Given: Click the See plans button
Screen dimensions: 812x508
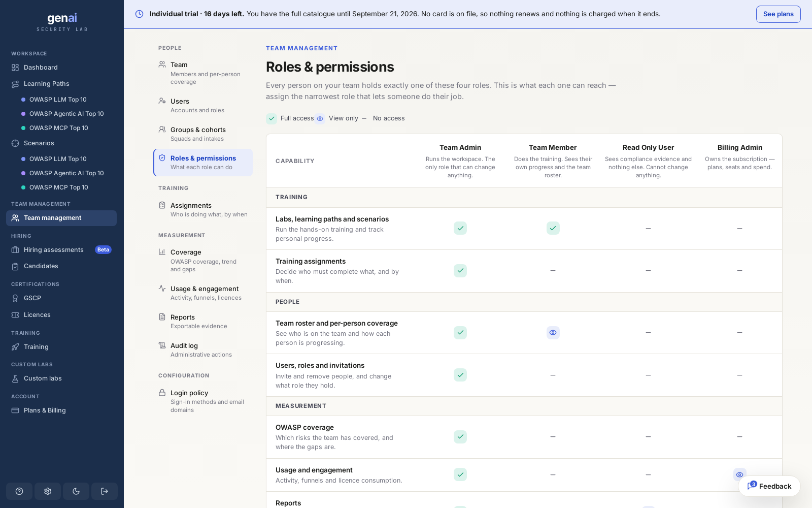Looking at the screenshot, I should [x=779, y=14].
